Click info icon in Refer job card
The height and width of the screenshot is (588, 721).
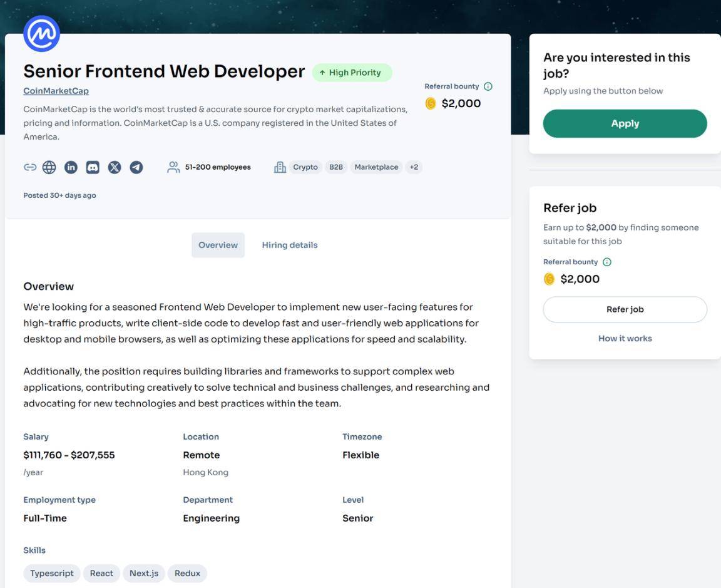[607, 262]
